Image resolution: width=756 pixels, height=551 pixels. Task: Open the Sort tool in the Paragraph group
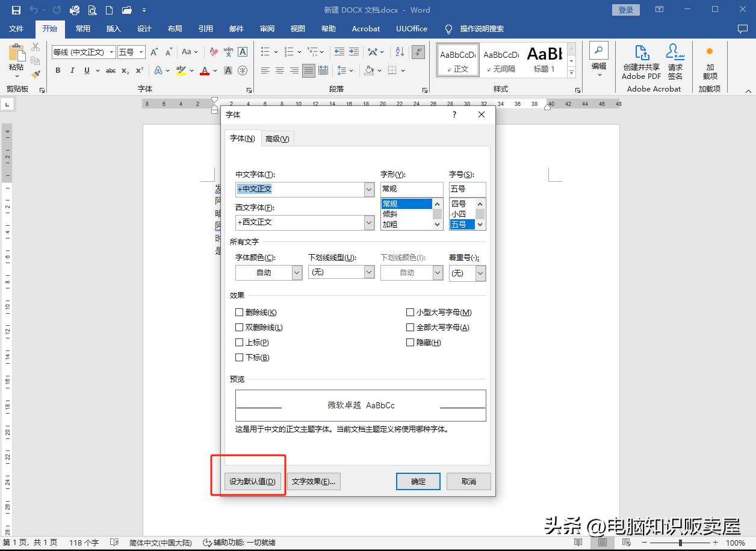click(x=399, y=51)
